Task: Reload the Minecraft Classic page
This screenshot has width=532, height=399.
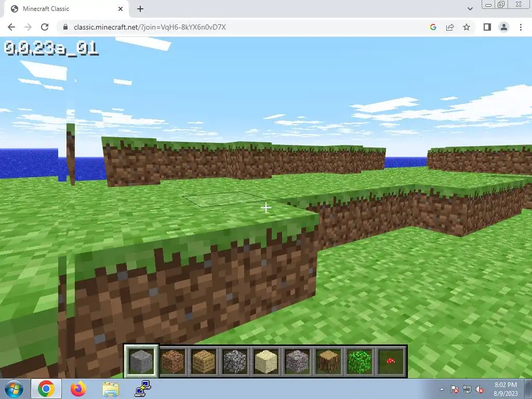Action: pyautogui.click(x=45, y=27)
